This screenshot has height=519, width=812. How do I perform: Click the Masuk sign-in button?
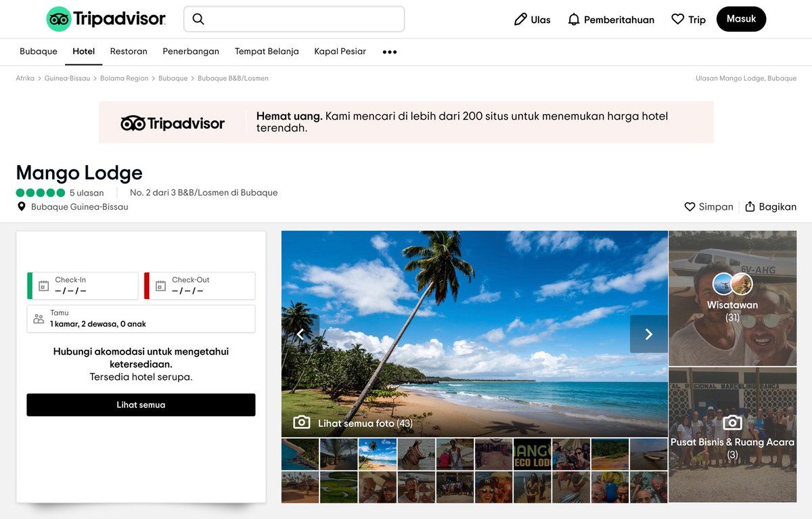742,19
